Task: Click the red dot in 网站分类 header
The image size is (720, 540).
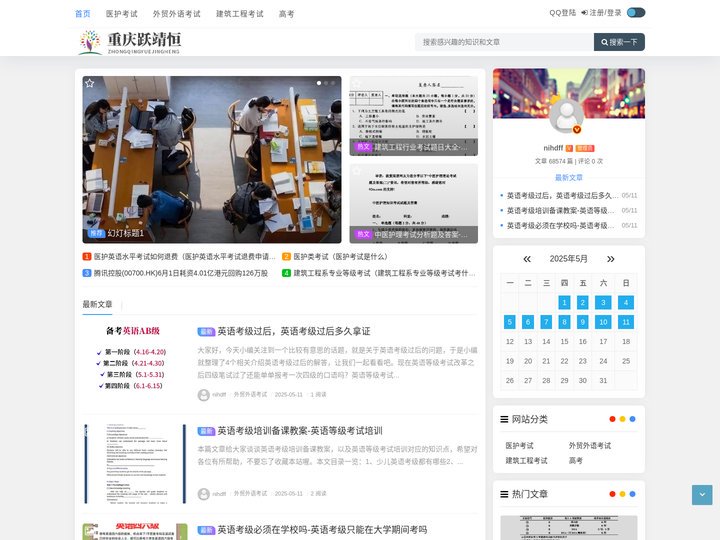Action: pos(612,419)
